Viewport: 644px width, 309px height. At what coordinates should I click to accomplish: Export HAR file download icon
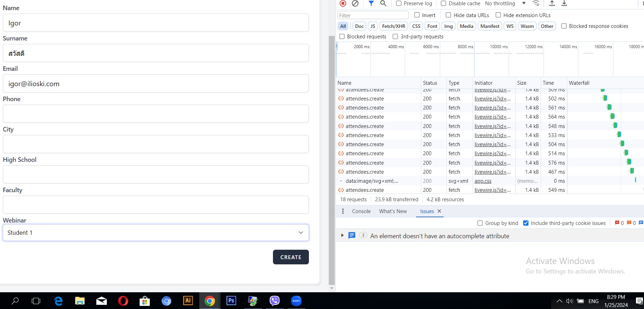coord(564,3)
